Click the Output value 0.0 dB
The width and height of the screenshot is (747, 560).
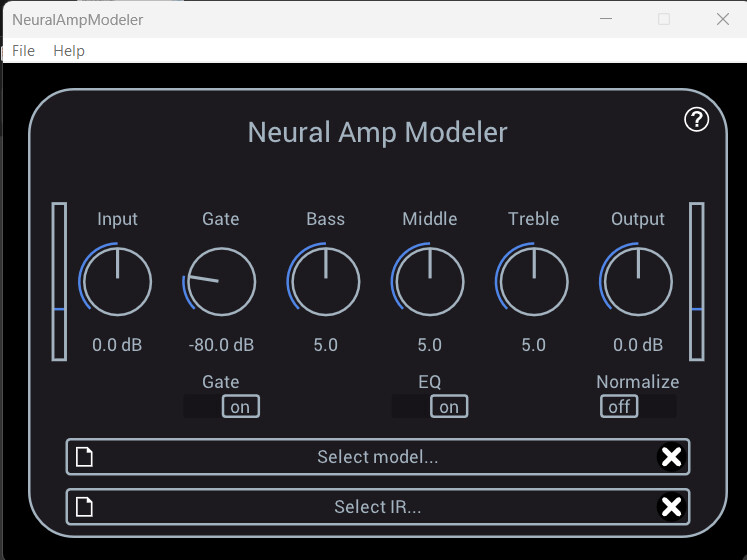coord(638,345)
